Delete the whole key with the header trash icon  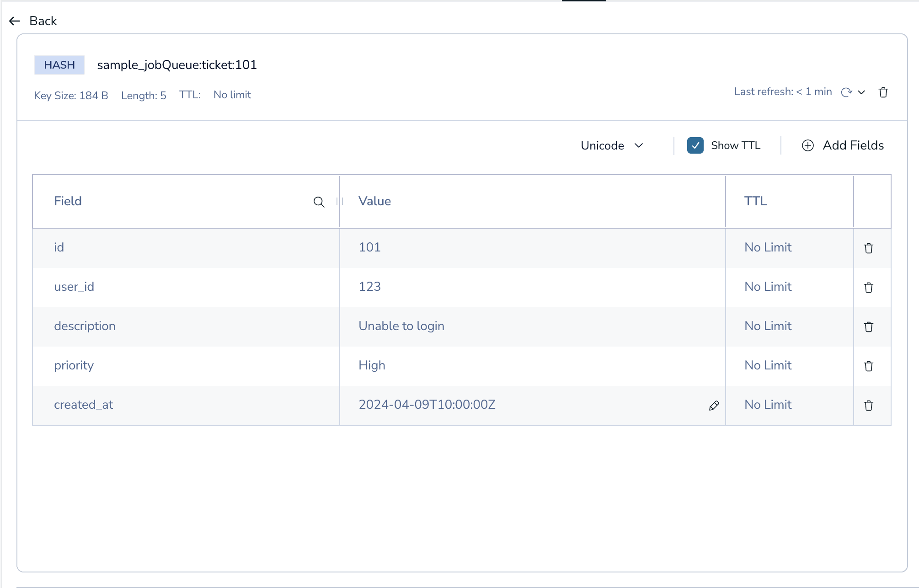883,92
